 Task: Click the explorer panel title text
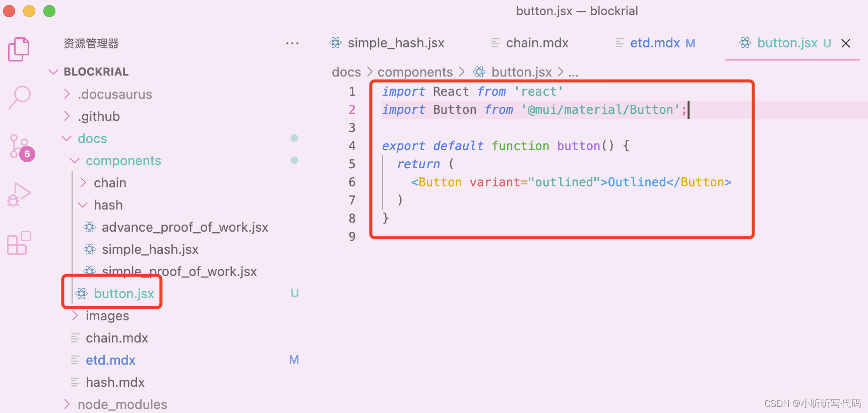pos(91,43)
